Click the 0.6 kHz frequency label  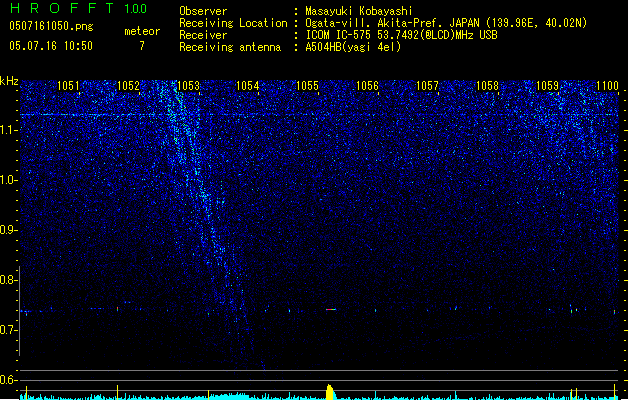click(x=8, y=380)
